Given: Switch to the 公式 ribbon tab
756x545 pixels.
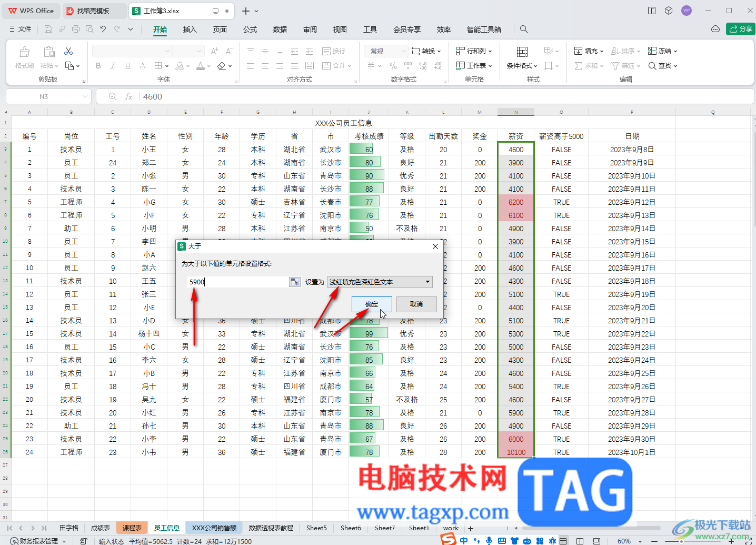Looking at the screenshot, I should click(250, 29).
